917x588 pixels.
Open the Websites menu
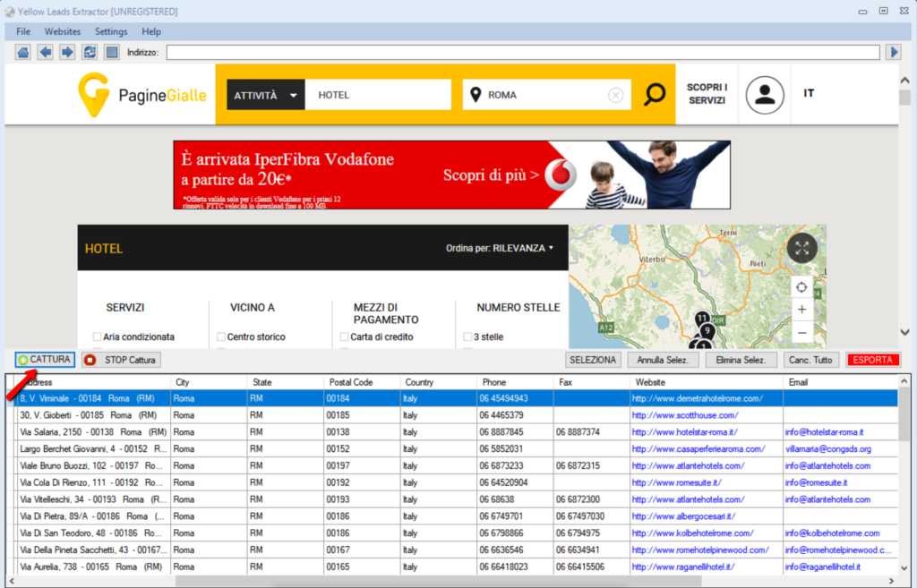tap(63, 31)
